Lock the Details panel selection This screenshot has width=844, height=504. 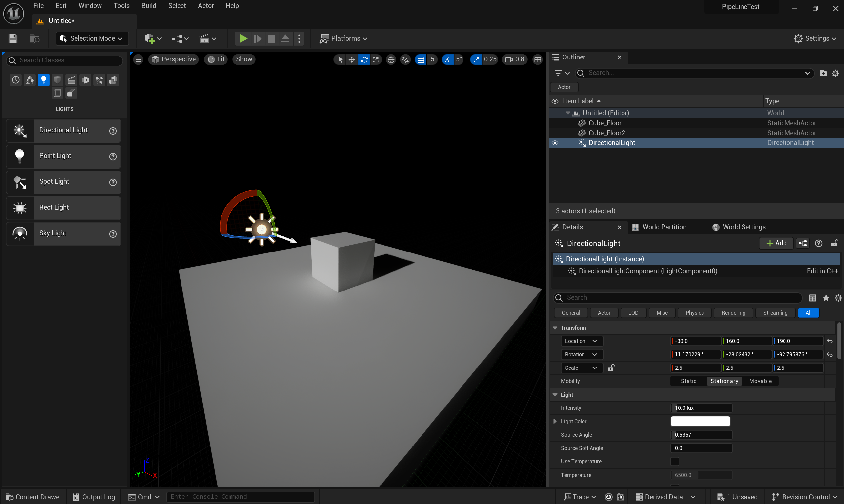pyautogui.click(x=834, y=243)
